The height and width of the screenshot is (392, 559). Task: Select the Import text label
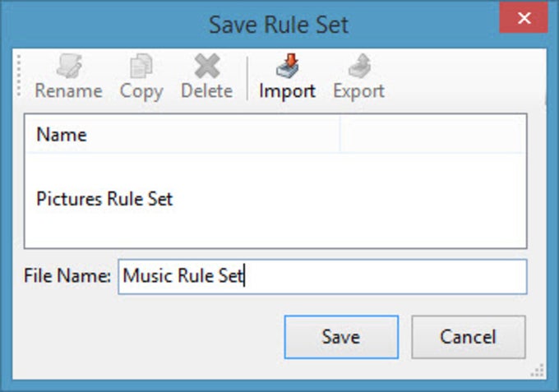click(x=287, y=90)
